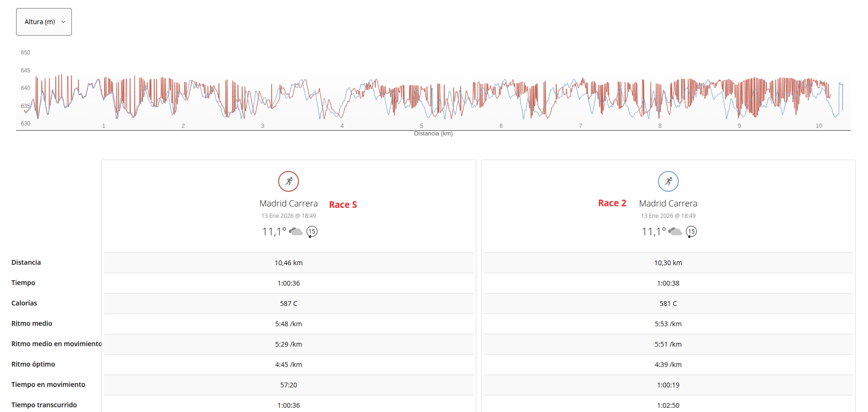868x412 pixels.
Task: Click the wind speed 15 icon in left card
Action: coord(312,232)
